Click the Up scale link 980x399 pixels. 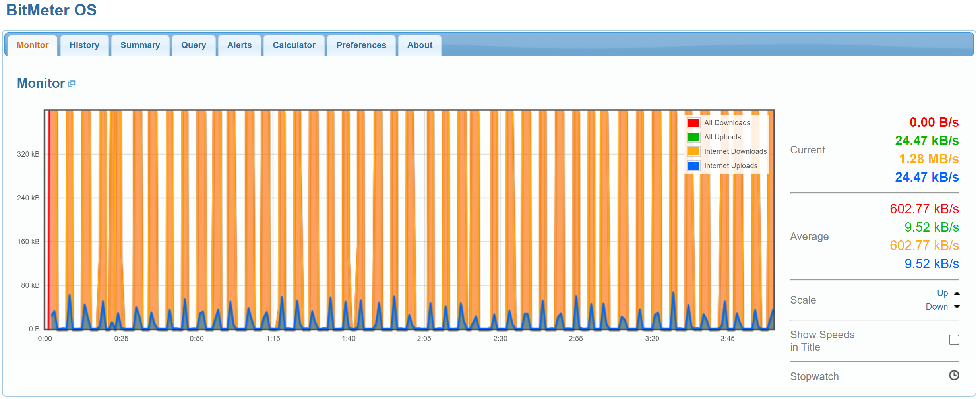coord(942,293)
